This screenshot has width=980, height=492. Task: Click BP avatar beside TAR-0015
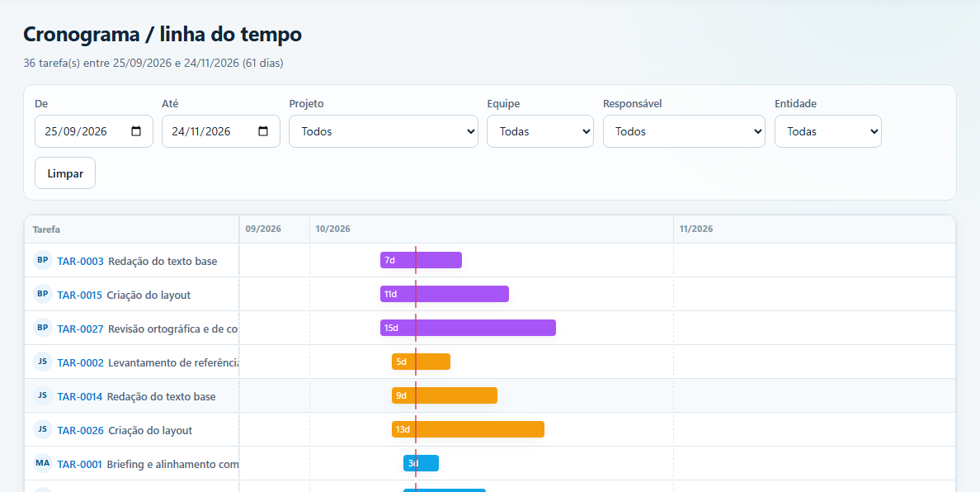pyautogui.click(x=43, y=294)
